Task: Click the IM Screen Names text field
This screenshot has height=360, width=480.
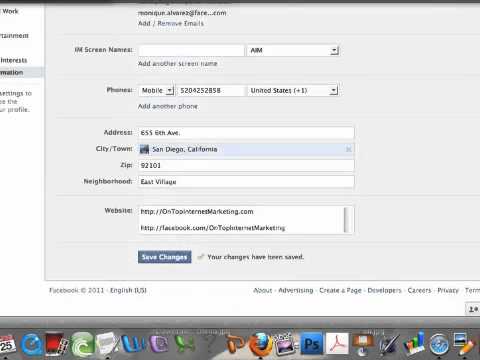Action: coord(191,50)
